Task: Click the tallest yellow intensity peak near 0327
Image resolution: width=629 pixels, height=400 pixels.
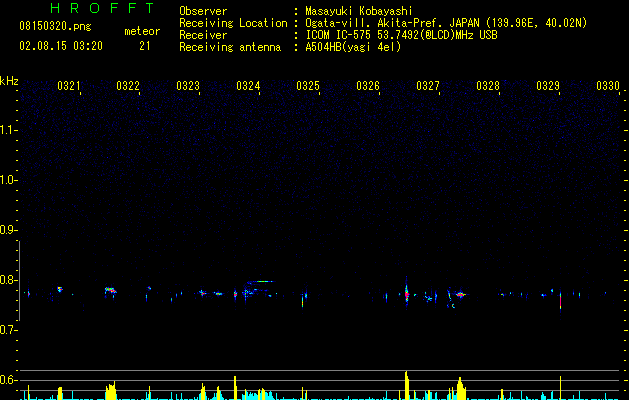Action: (407, 385)
